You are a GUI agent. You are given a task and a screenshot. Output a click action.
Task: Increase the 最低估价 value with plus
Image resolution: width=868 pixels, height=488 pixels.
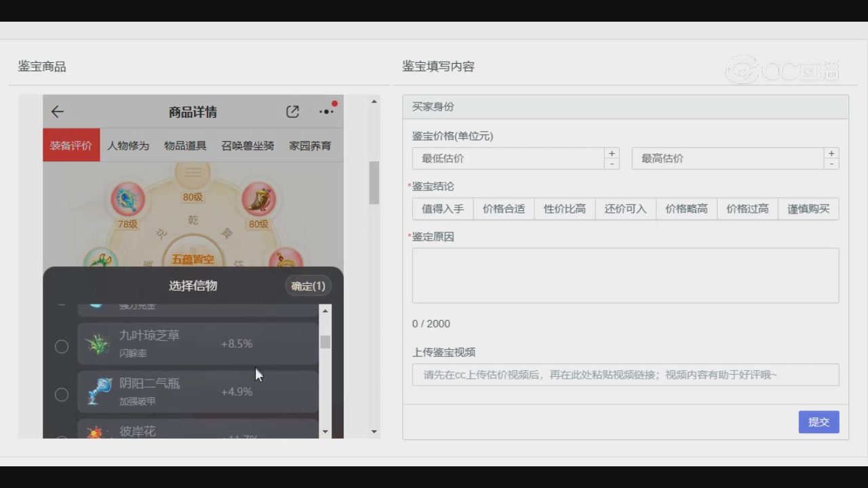pos(612,153)
